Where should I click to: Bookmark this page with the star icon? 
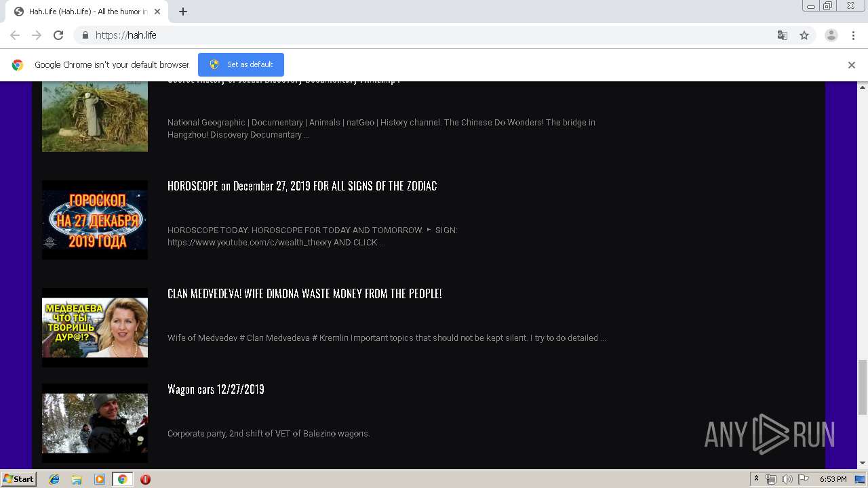coord(804,35)
